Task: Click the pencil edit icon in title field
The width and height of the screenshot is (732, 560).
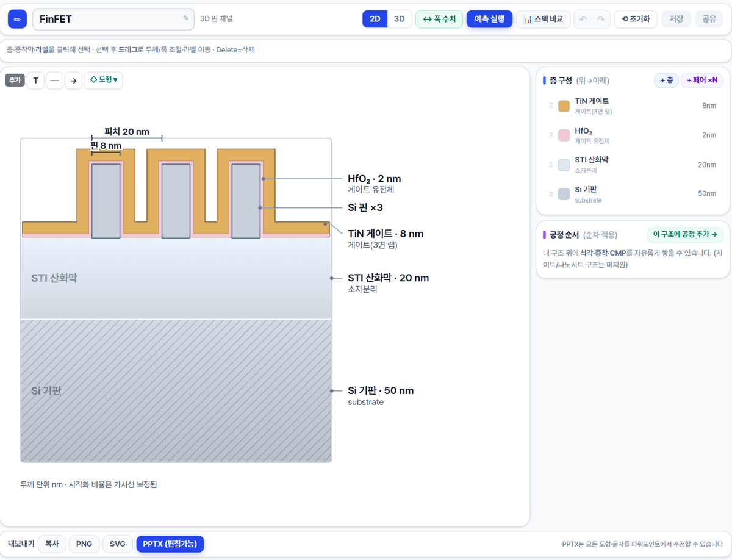Action: click(185, 18)
